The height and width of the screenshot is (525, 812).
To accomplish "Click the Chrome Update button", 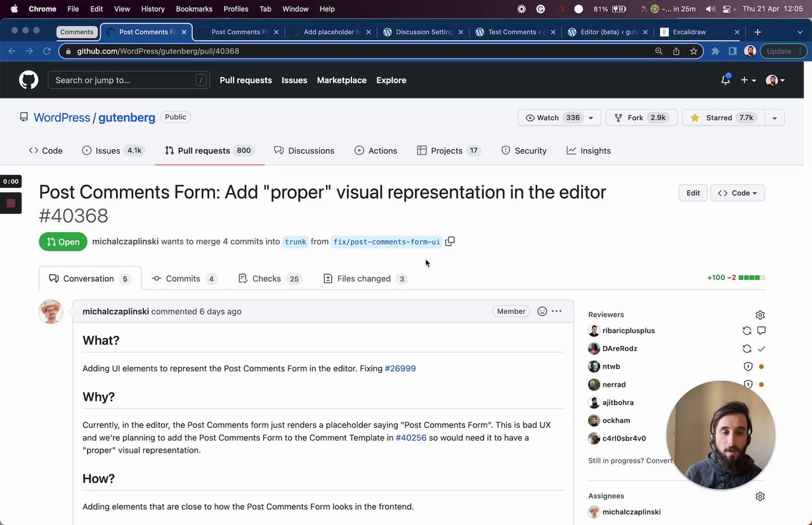I will [783, 51].
